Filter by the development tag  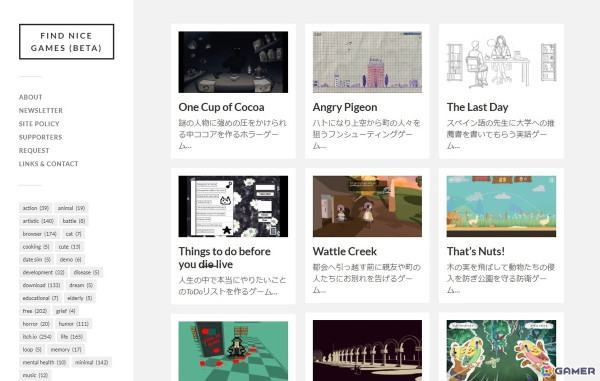click(43, 272)
